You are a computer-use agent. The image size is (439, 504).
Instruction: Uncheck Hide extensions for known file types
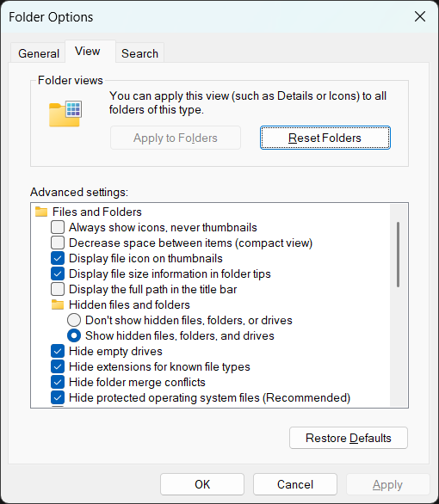[58, 366]
